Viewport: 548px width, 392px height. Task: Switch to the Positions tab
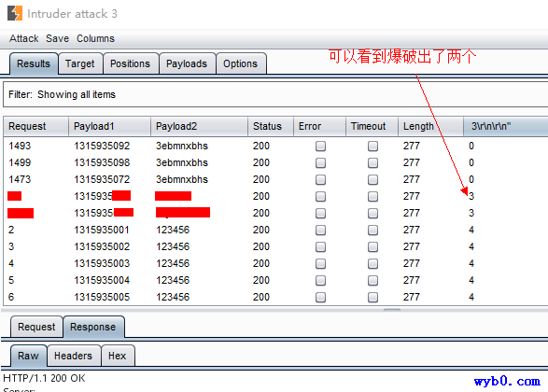(130, 63)
